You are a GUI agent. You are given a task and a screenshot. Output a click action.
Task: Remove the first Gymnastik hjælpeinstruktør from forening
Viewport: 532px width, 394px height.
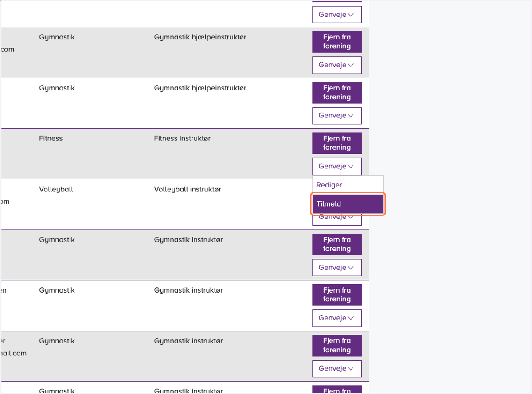tap(337, 42)
